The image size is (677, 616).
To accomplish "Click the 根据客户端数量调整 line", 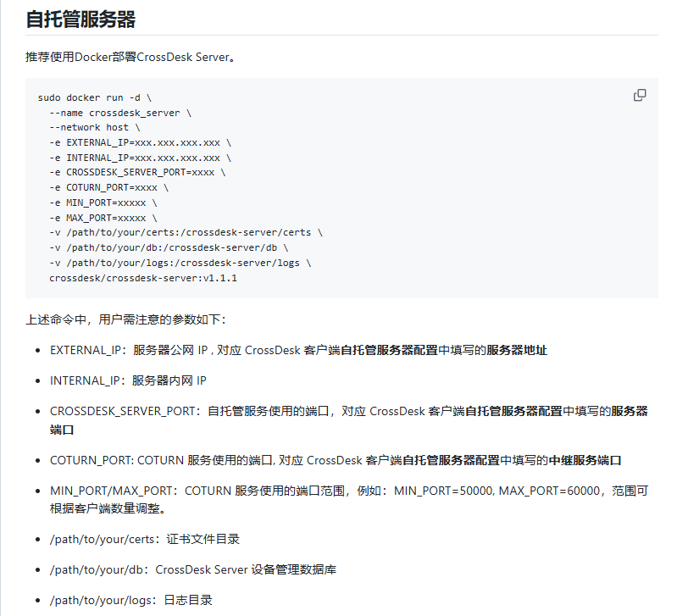I will (x=108, y=508).
